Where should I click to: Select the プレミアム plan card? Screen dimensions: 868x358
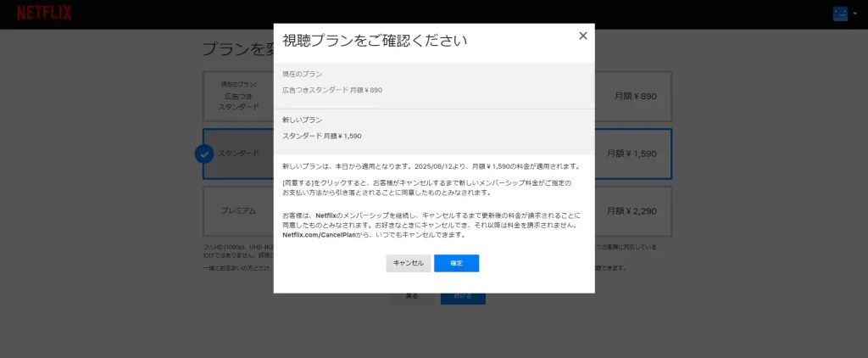point(237,210)
